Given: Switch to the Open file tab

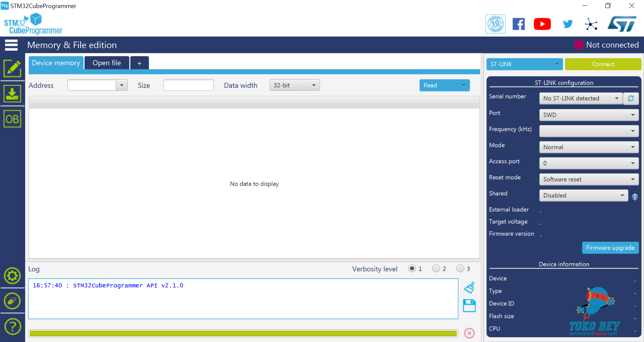Looking at the screenshot, I should 107,63.
